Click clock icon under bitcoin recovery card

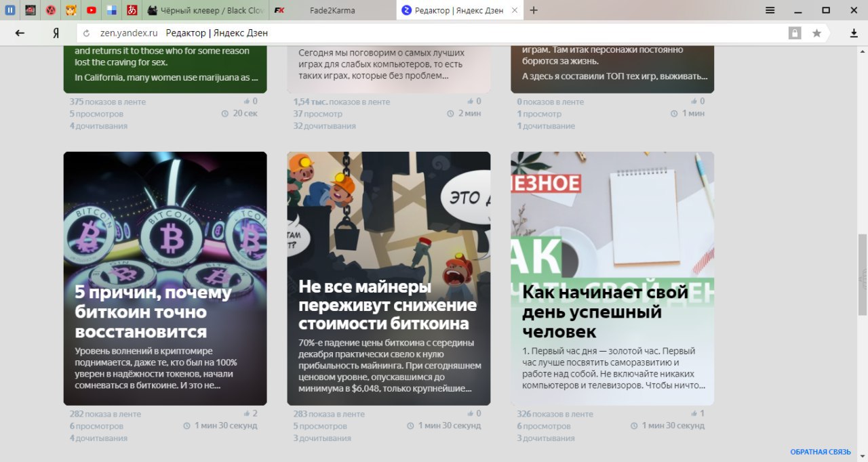pyautogui.click(x=187, y=426)
